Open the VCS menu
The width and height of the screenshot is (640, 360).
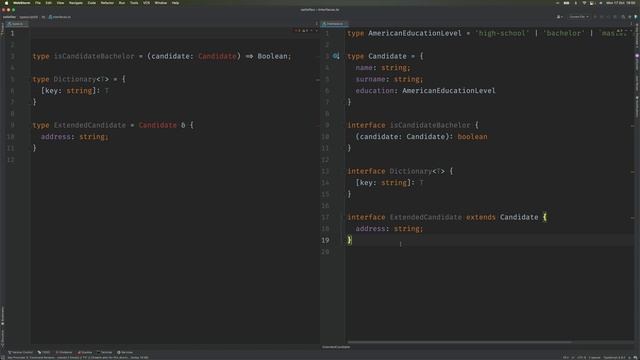[x=146, y=3]
